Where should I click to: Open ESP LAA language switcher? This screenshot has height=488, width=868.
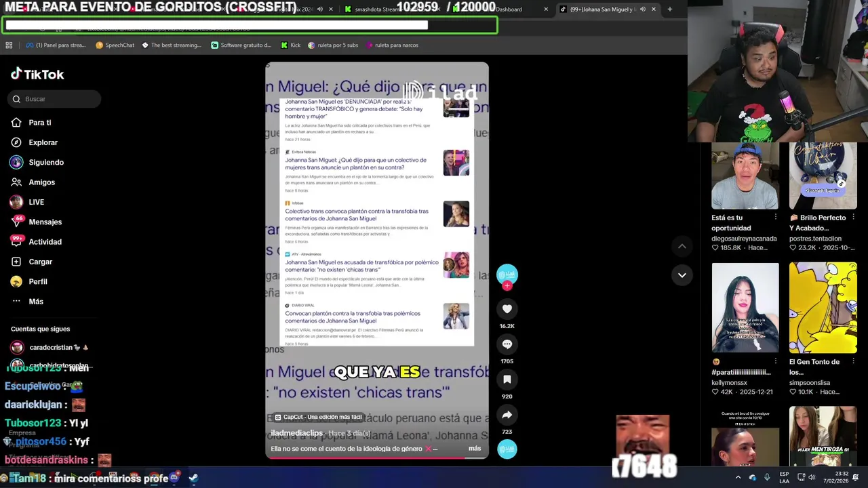(784, 478)
